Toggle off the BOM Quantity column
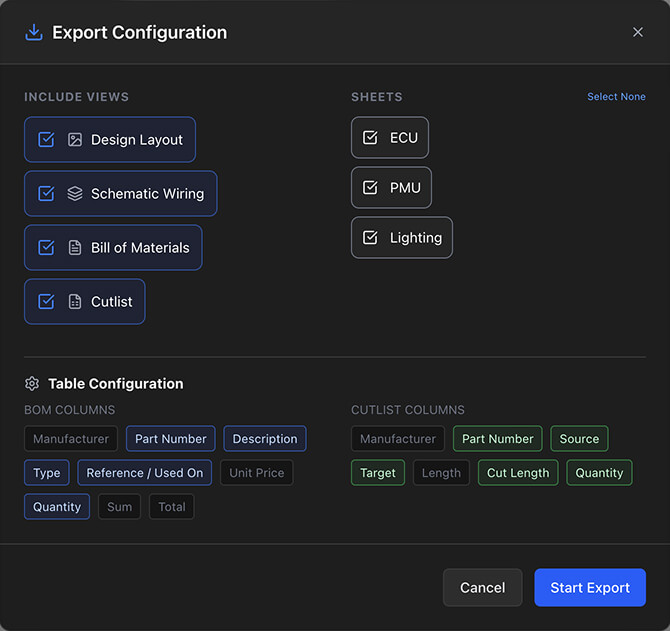The image size is (670, 631). 57,507
